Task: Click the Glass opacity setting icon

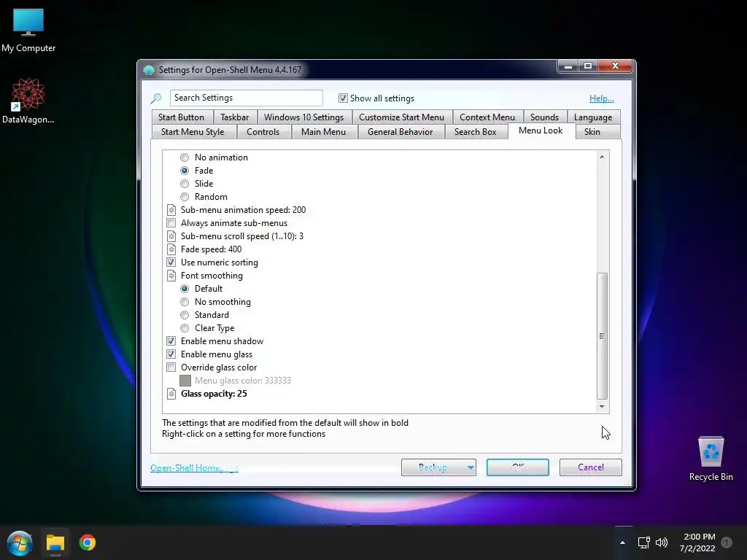Action: pyautogui.click(x=171, y=394)
